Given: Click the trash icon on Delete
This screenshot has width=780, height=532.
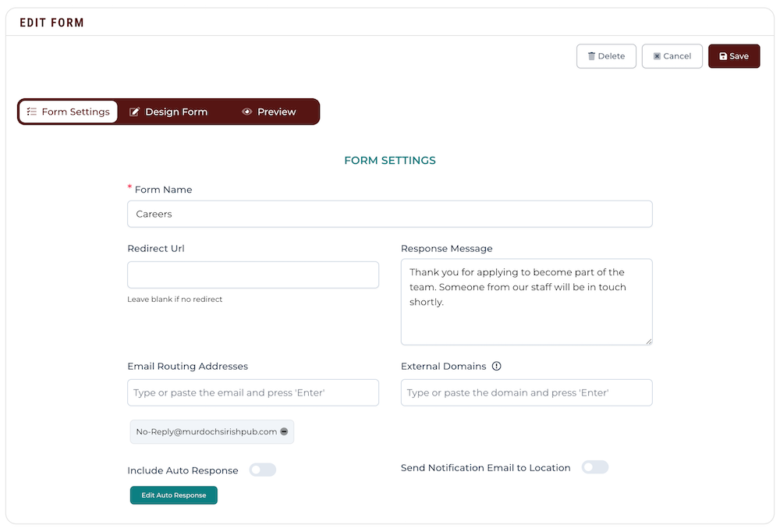Looking at the screenshot, I should tap(591, 56).
